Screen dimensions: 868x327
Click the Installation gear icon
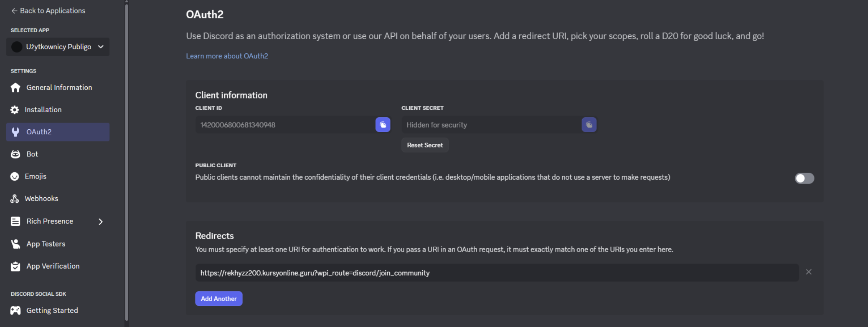[15, 110]
